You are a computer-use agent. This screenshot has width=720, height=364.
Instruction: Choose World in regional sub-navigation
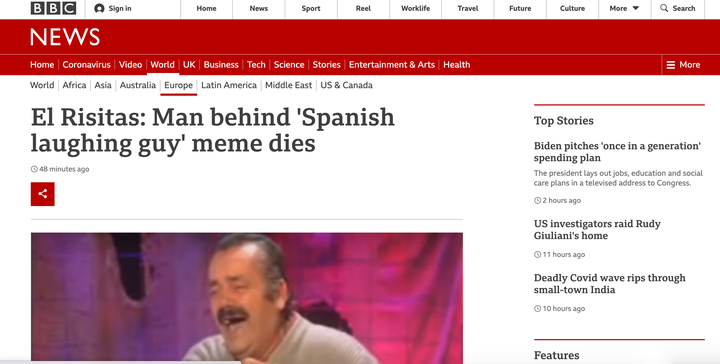[x=42, y=85]
